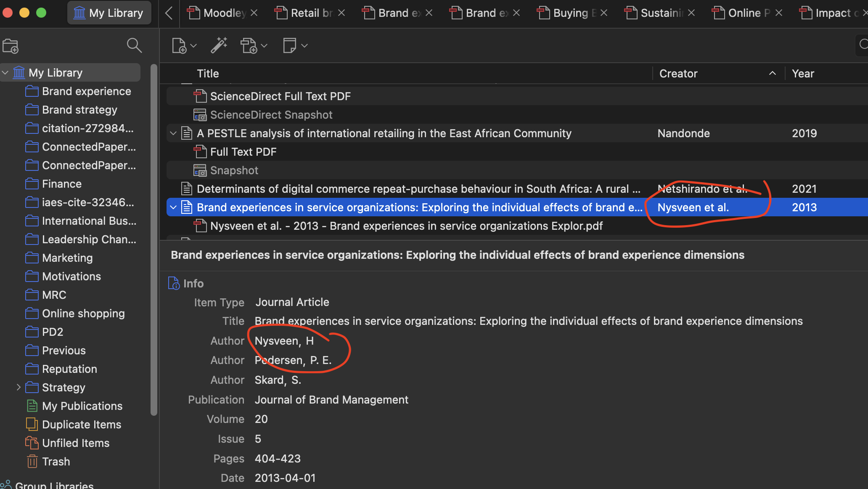Viewport: 868px width, 489px height.
Task: Click the sidebar search magnifier icon
Action: (134, 45)
